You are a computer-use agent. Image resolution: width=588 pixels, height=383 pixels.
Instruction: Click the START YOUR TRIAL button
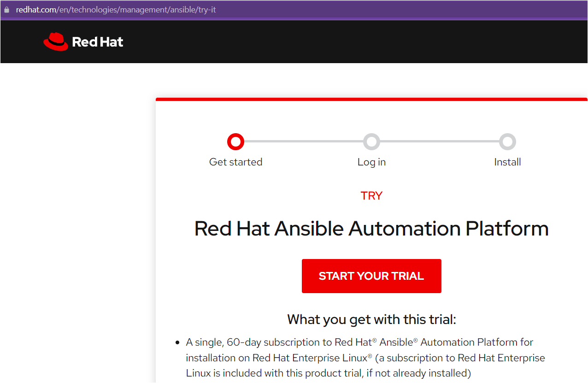(371, 276)
